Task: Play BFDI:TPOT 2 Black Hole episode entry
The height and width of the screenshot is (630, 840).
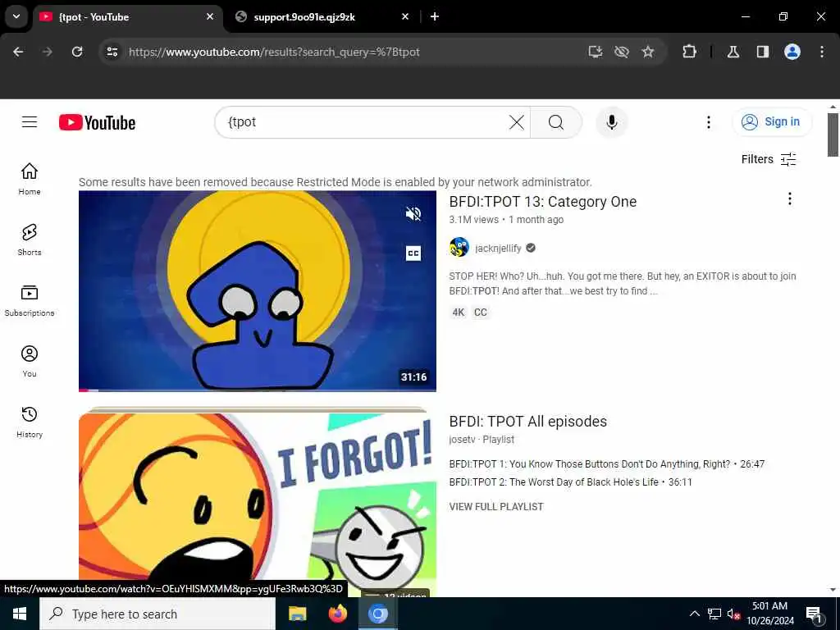Action: [x=570, y=482]
